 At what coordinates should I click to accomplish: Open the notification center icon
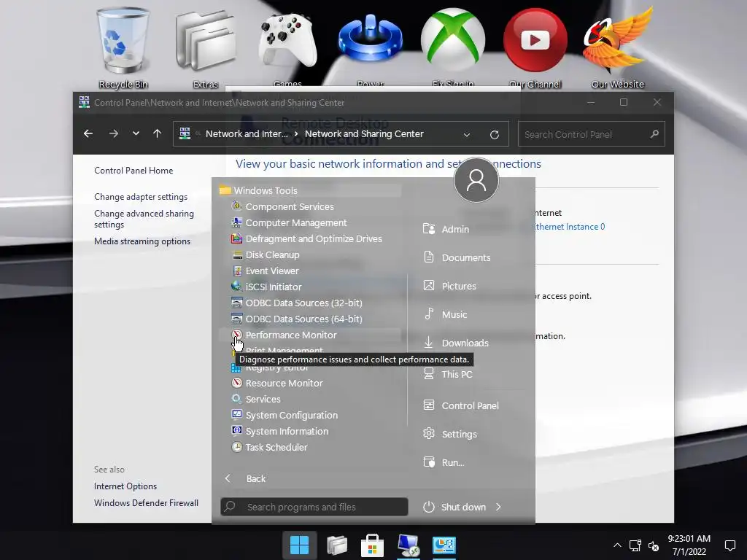click(x=729, y=545)
